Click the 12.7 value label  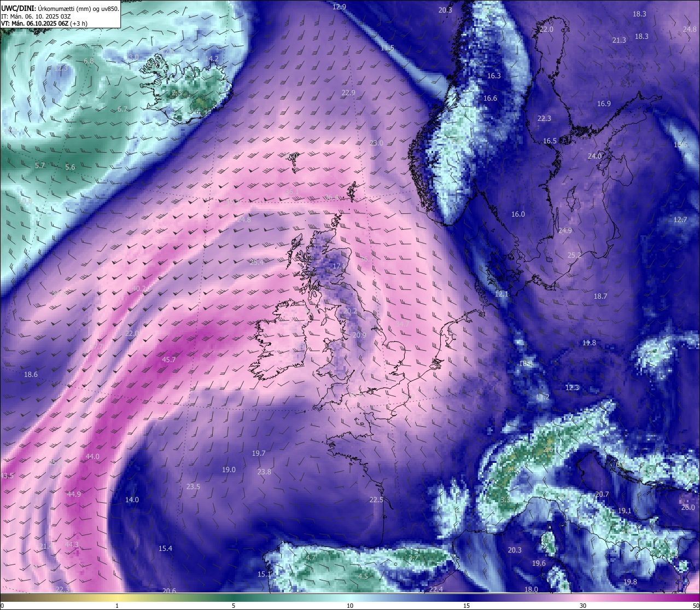680,220
